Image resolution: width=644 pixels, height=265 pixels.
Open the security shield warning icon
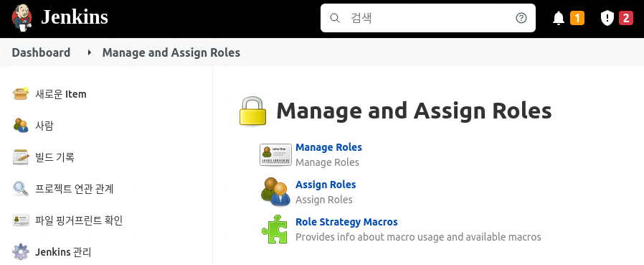click(x=607, y=18)
